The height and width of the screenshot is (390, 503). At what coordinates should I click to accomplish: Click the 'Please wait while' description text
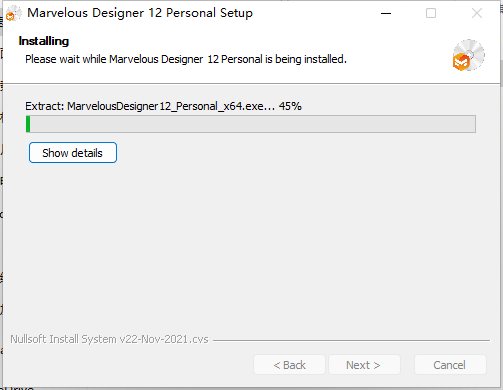tap(186, 59)
